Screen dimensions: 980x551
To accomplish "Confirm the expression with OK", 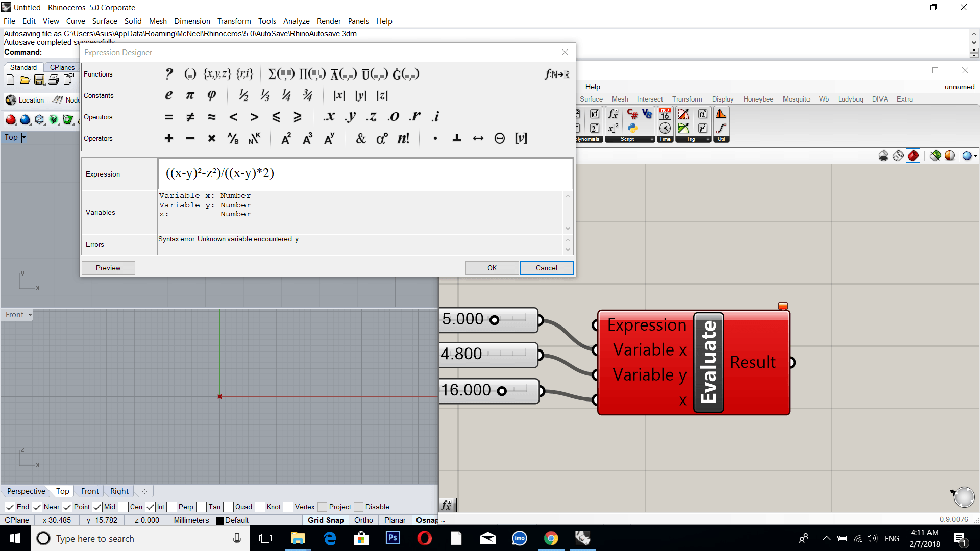I will pyautogui.click(x=492, y=268).
